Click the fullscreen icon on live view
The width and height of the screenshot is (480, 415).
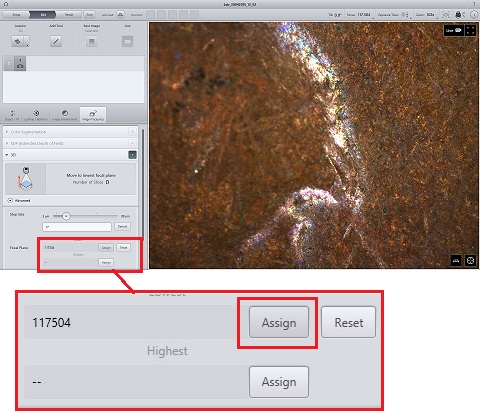pos(470,30)
